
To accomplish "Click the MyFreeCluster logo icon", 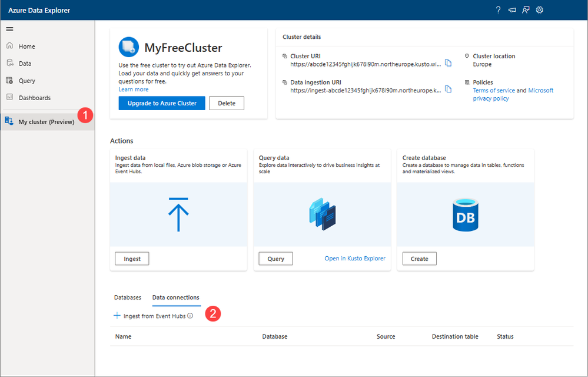I will click(x=129, y=47).
